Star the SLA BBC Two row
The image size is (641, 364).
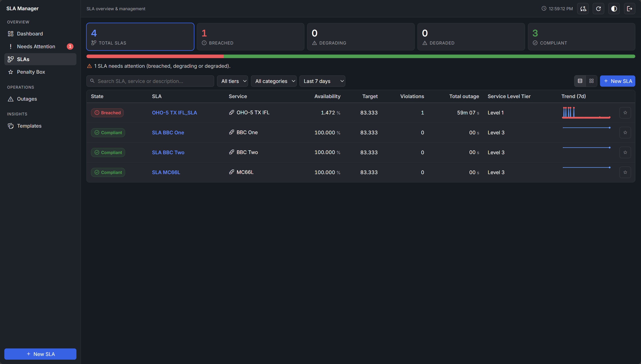point(625,152)
